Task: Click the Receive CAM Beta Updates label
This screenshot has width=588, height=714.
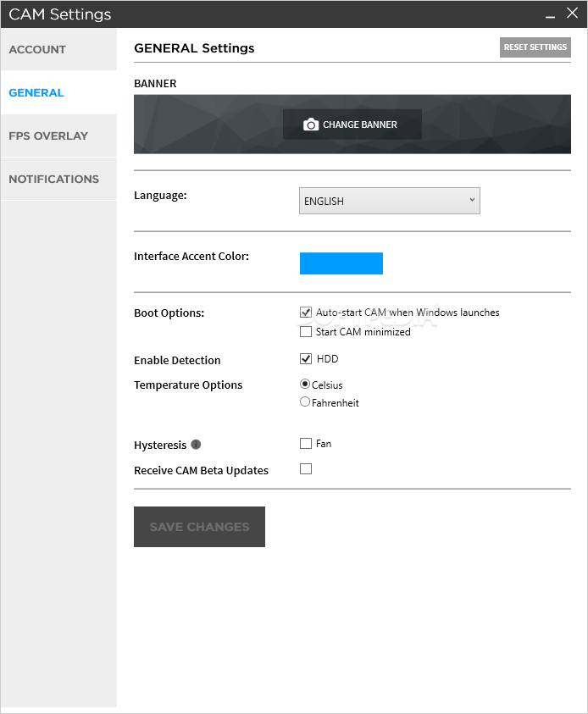Action: tap(201, 471)
